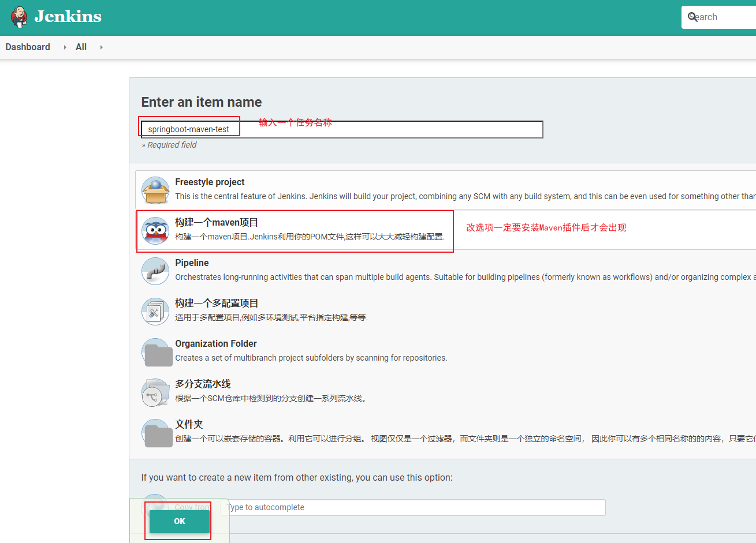Select the maven project owl icon
Image resolution: width=756 pixels, height=543 pixels.
point(155,231)
